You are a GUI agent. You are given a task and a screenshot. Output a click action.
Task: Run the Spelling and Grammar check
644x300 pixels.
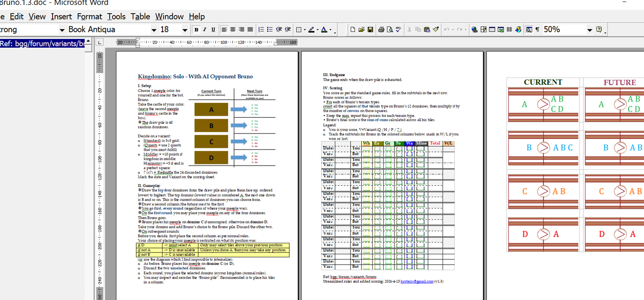click(398, 29)
